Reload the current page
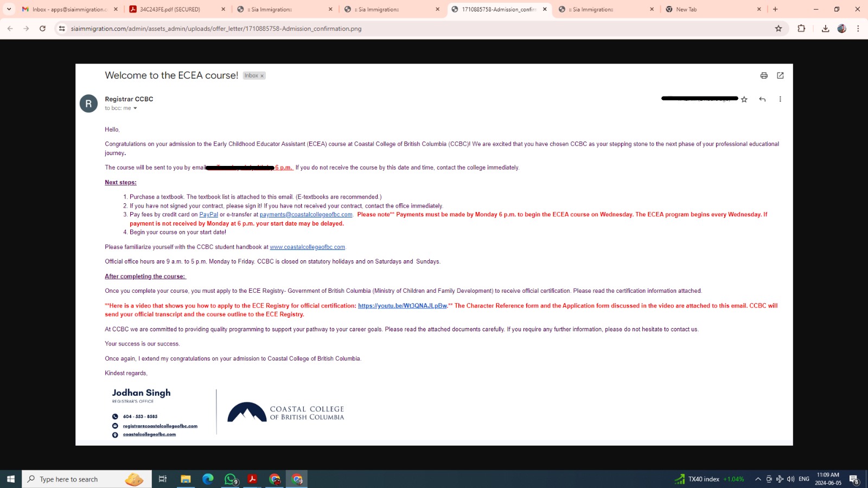The width and height of the screenshot is (868, 488). (42, 29)
